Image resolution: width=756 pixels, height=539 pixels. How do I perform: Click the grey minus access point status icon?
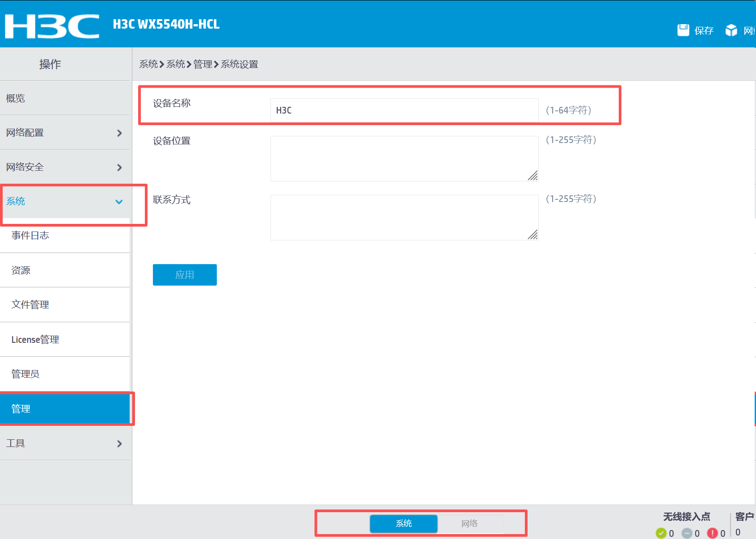point(687,533)
